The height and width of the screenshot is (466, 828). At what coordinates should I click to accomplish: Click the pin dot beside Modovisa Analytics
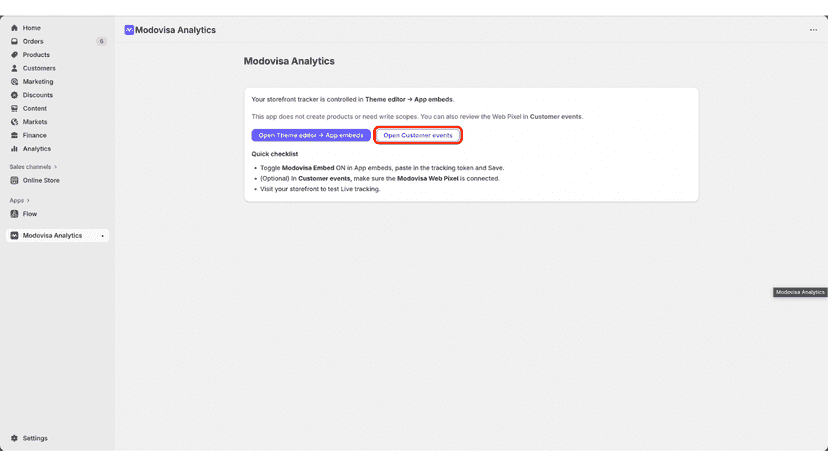point(102,236)
